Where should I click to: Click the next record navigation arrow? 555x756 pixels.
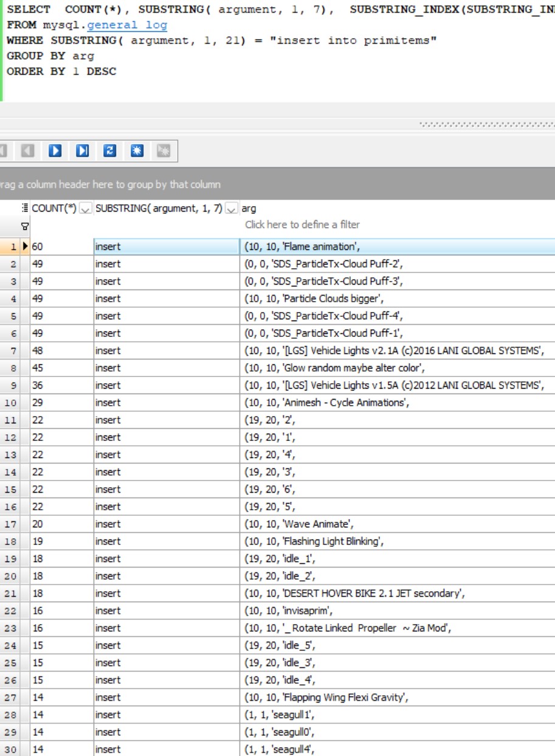pos(55,151)
